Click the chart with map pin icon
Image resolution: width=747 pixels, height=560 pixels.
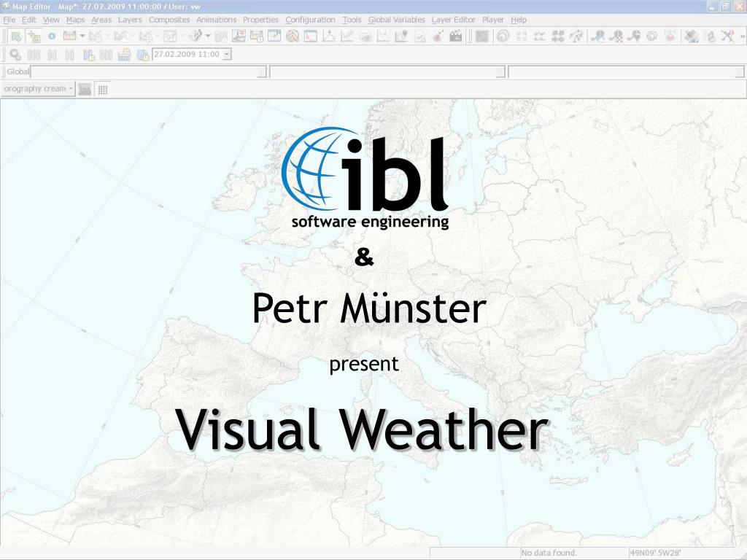click(402, 36)
